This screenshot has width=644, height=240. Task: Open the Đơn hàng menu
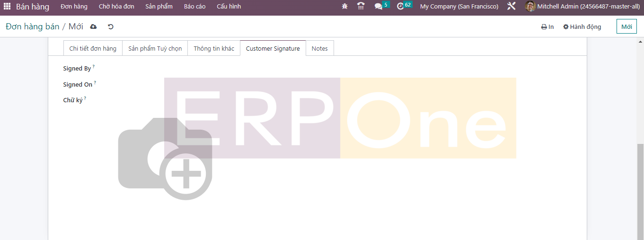click(x=74, y=7)
